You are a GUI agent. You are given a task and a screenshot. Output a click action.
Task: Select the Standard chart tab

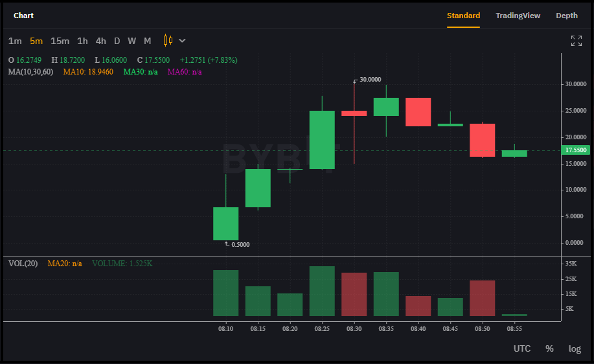coord(463,16)
